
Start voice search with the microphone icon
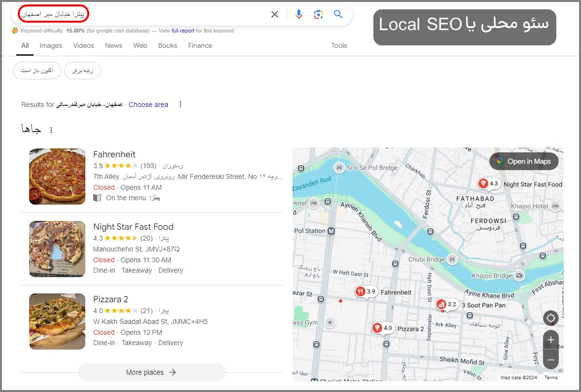[x=299, y=14]
